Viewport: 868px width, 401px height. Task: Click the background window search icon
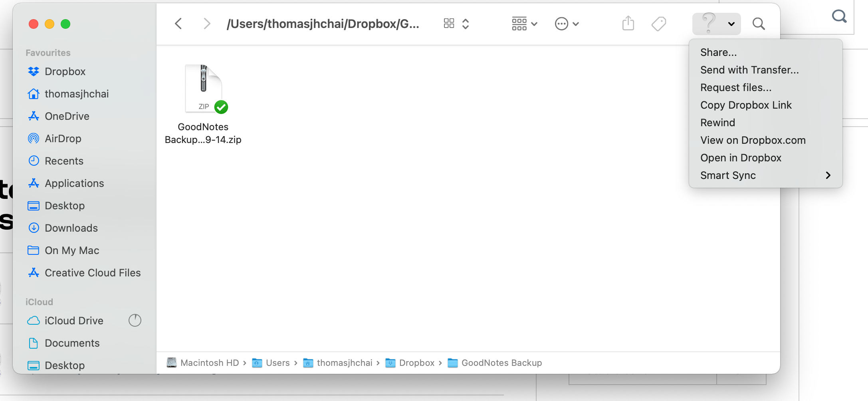839,16
